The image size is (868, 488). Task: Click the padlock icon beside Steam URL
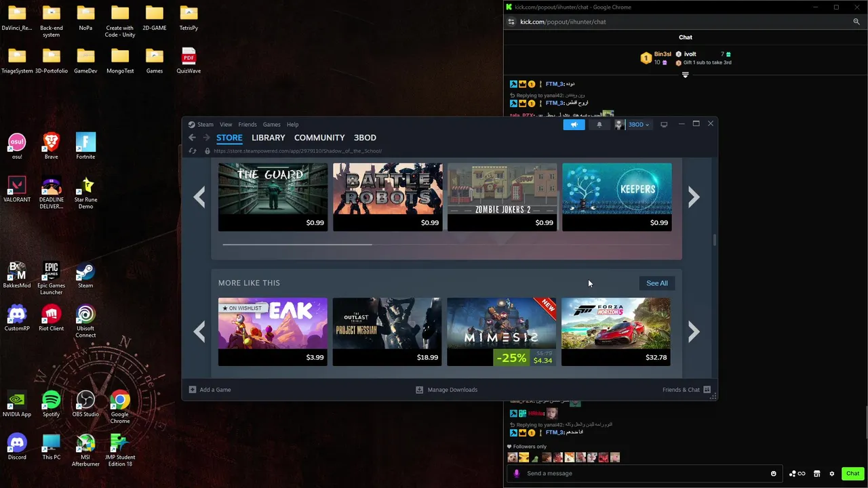click(x=208, y=150)
